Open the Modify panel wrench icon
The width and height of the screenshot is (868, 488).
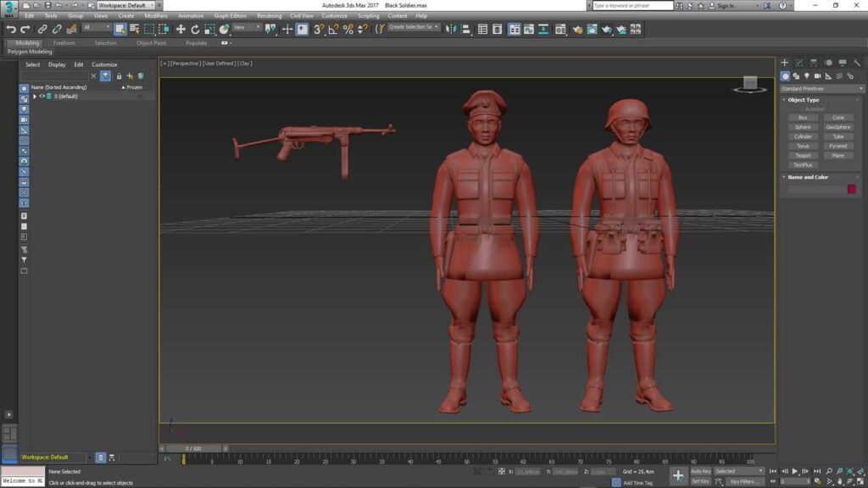tap(798, 63)
